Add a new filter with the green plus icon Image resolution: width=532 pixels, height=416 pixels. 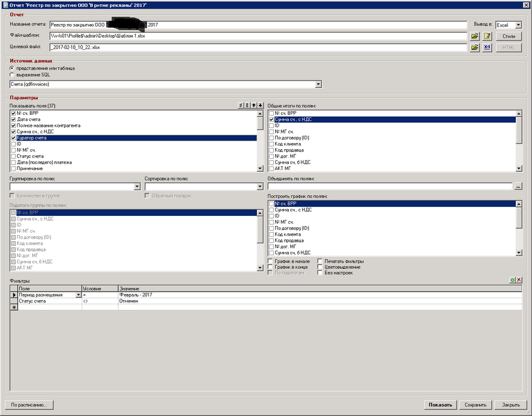pyautogui.click(x=512, y=281)
